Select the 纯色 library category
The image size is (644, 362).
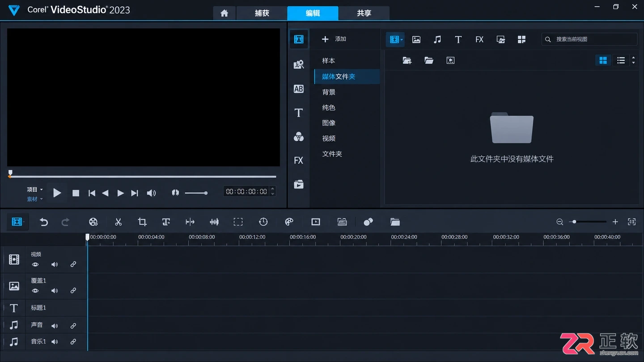[329, 108]
